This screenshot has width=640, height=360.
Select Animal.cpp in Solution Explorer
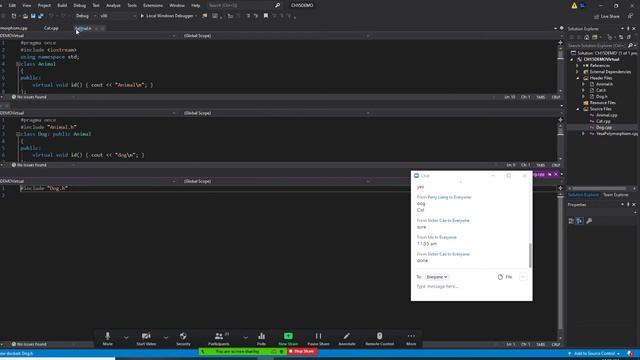pos(606,115)
